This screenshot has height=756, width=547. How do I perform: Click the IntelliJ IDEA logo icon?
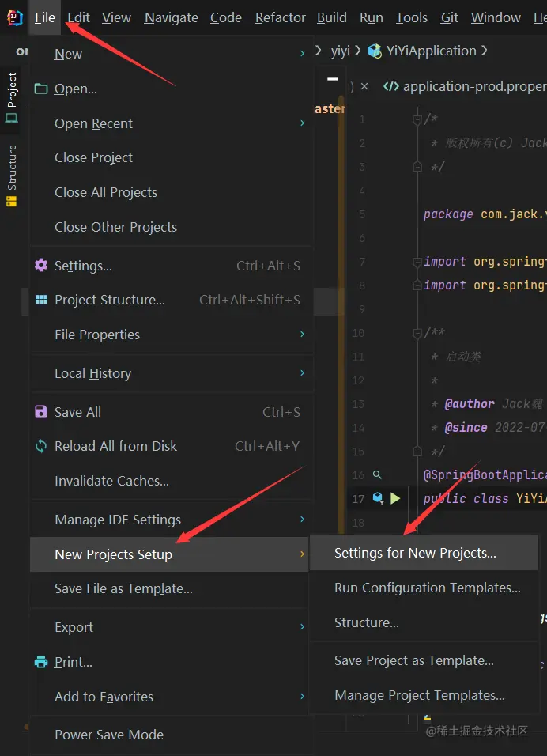15,18
